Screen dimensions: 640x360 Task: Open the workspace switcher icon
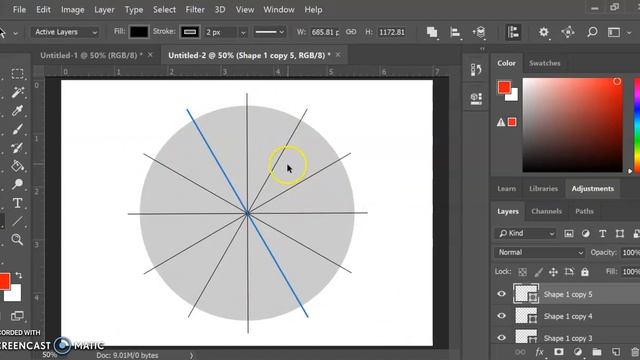(614, 32)
